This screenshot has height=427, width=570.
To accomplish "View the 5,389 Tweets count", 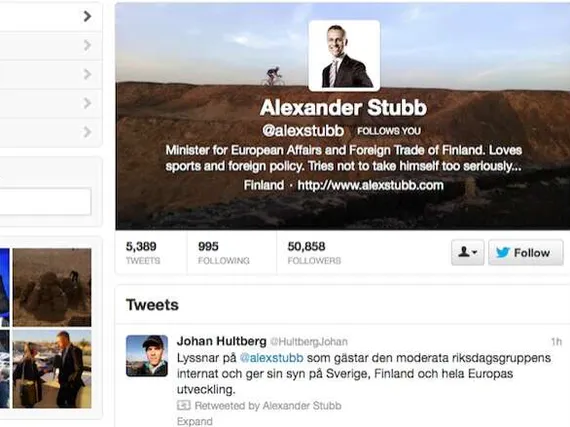I will click(142, 253).
